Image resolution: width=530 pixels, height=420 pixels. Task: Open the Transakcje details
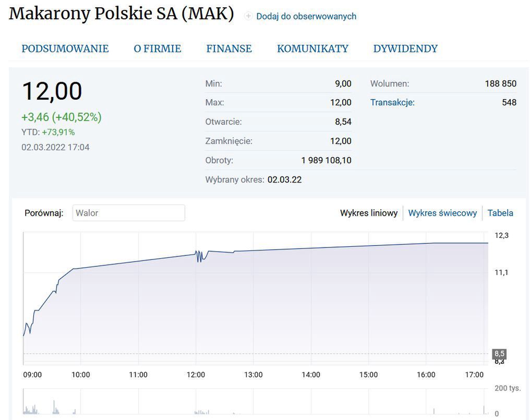click(393, 102)
